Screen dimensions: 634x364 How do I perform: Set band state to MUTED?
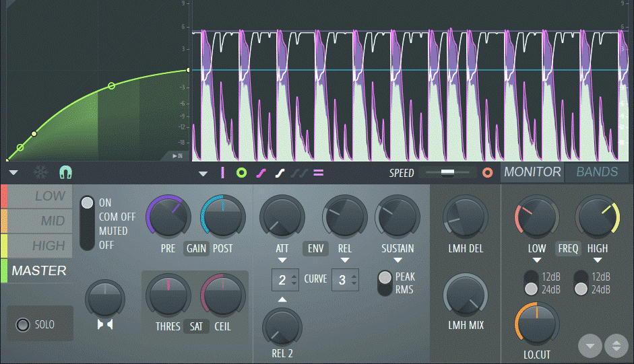click(113, 231)
